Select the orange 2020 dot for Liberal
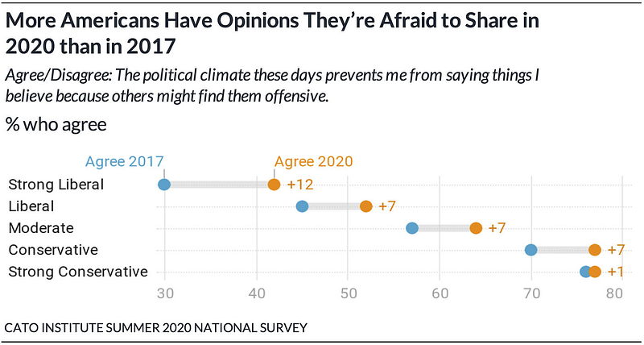The height and width of the screenshot is (345, 644). click(x=366, y=206)
